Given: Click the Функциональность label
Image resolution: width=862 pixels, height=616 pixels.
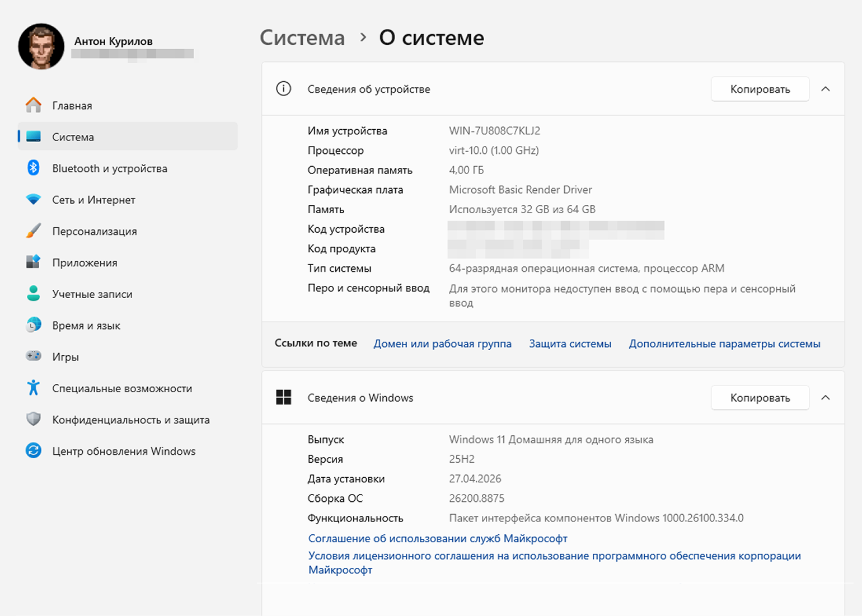Looking at the screenshot, I should 355,518.
